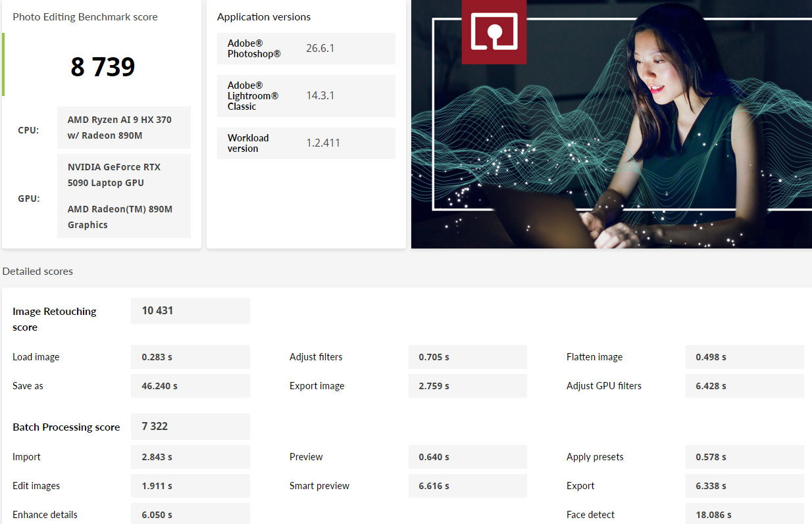Click the Application versions heading
The image size is (812, 524).
(264, 17)
